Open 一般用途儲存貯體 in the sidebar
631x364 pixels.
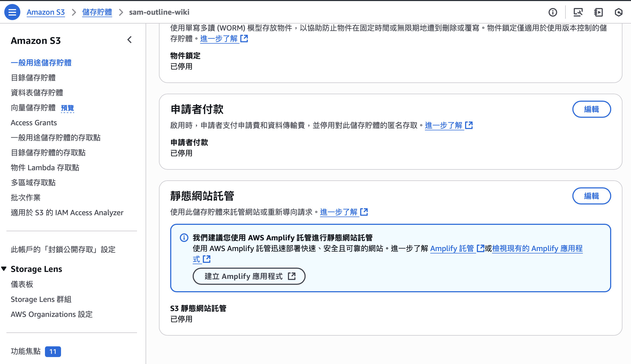[41, 63]
